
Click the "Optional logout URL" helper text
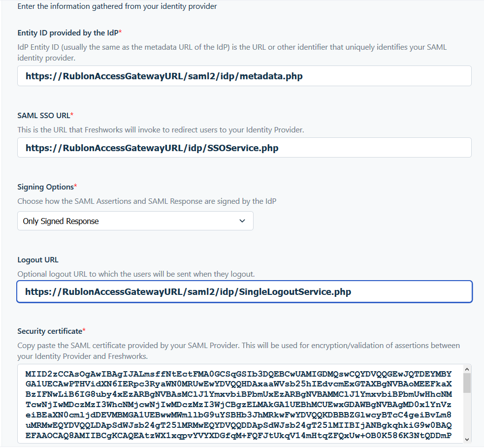pyautogui.click(x=136, y=274)
